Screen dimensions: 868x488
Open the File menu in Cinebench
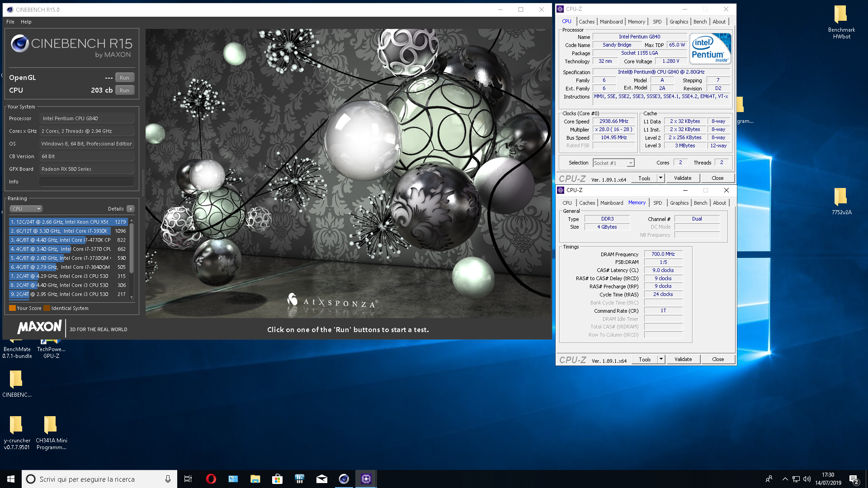click(x=10, y=22)
